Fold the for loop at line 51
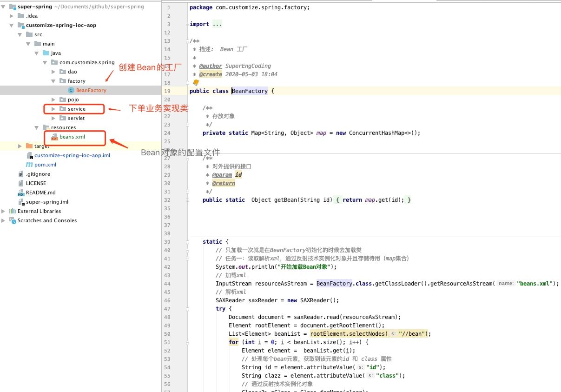The width and height of the screenshot is (561, 392). pyautogui.click(x=187, y=342)
